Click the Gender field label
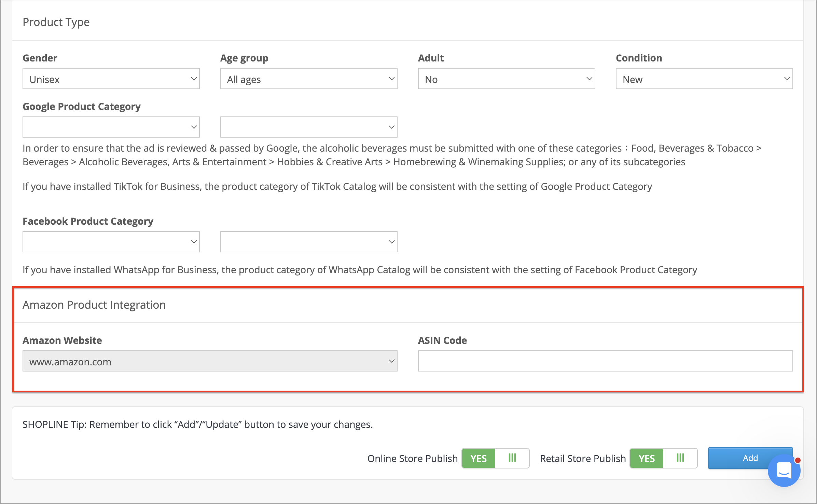Viewport: 817px width, 504px height. (40, 58)
